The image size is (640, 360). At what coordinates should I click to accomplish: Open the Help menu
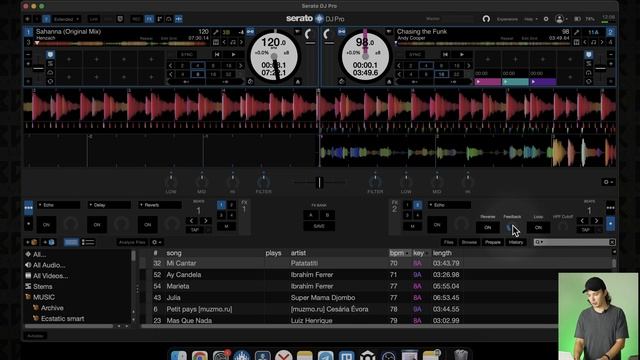pyautogui.click(x=530, y=19)
